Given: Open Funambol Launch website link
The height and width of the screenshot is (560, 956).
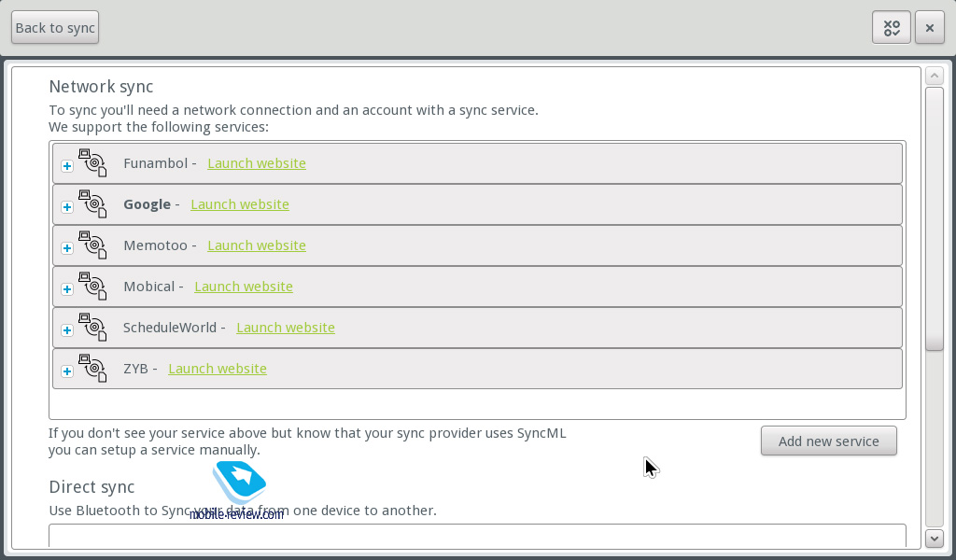Looking at the screenshot, I should click(x=257, y=163).
